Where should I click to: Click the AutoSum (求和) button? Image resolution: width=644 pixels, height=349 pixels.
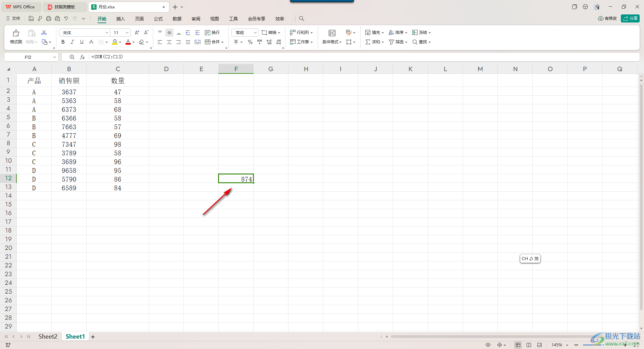pyautogui.click(x=374, y=42)
